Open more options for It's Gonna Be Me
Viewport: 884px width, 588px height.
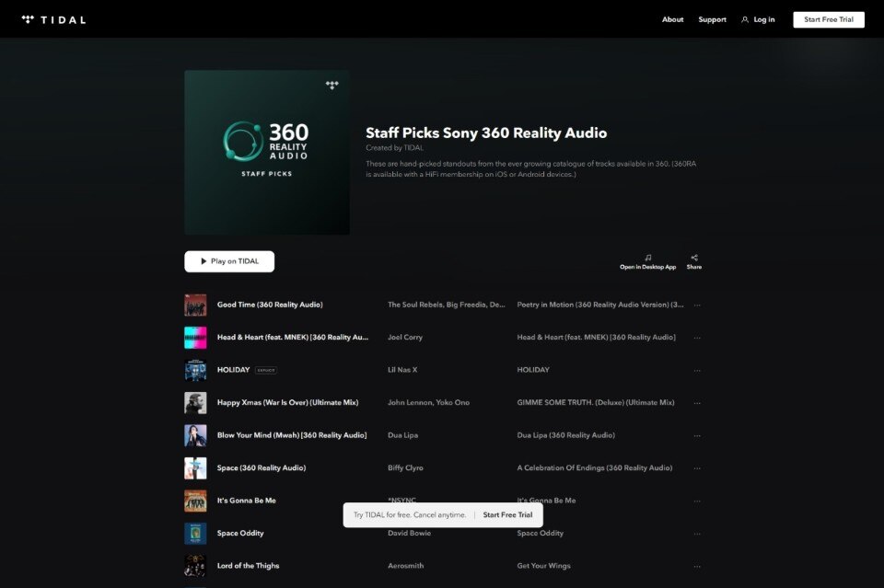tap(697, 502)
